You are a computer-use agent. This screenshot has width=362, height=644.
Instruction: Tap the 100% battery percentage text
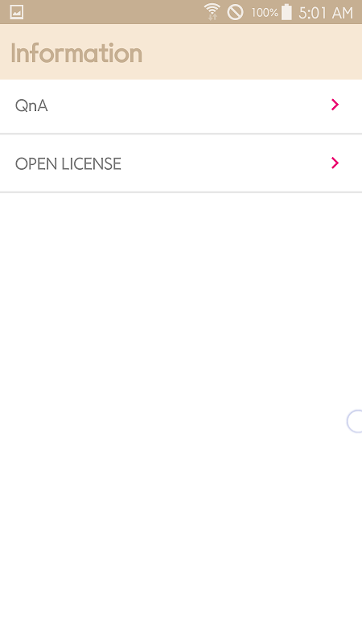pos(265,13)
